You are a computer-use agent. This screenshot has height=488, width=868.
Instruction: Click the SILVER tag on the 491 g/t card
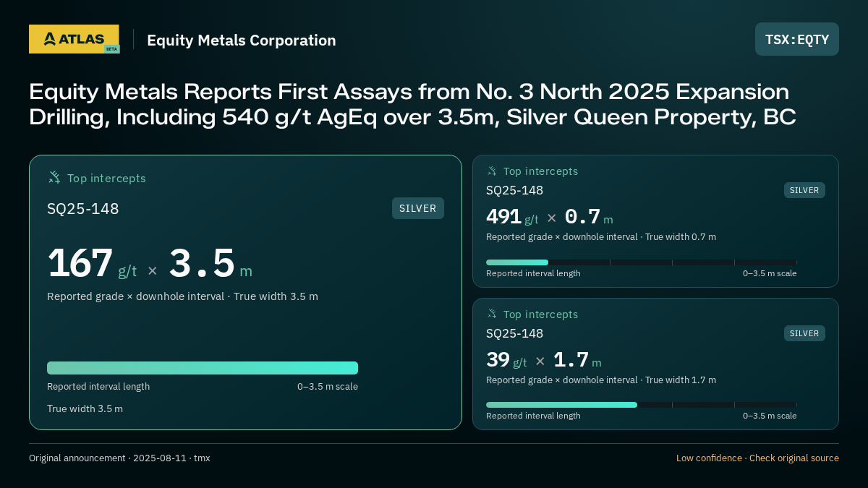pos(804,190)
